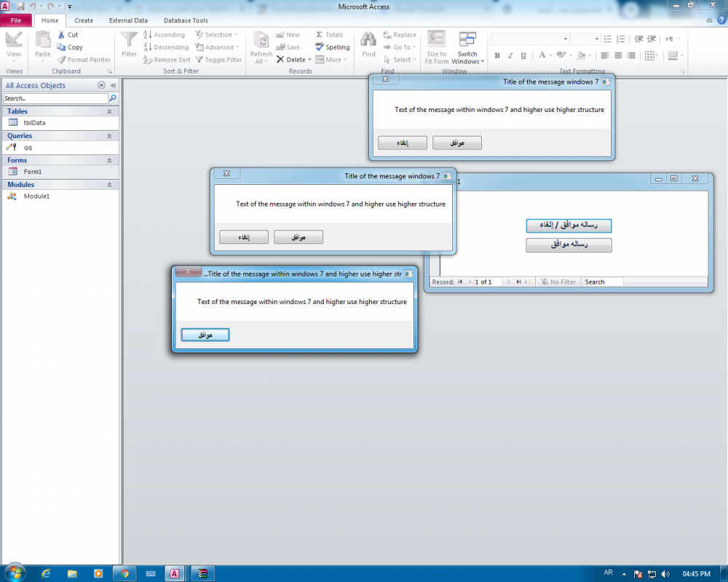Open the All Access Objects pane menu arrow
This screenshot has width=728, height=582.
point(101,85)
